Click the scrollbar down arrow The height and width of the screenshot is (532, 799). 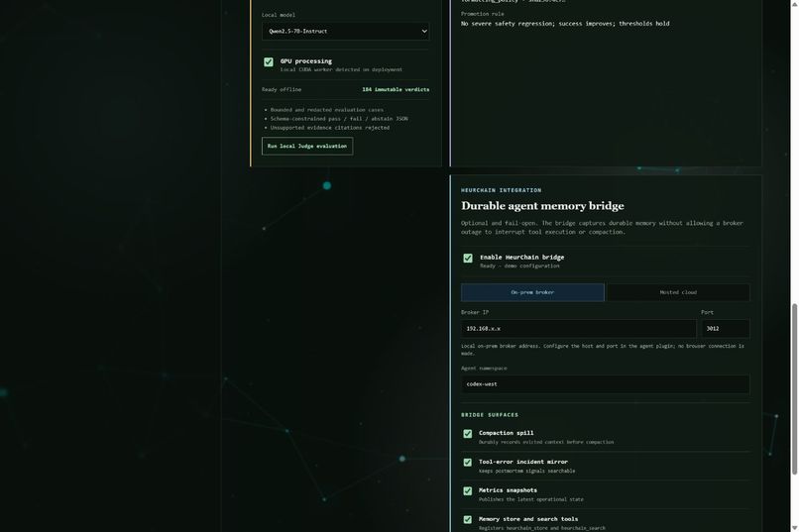pyautogui.click(x=794, y=528)
